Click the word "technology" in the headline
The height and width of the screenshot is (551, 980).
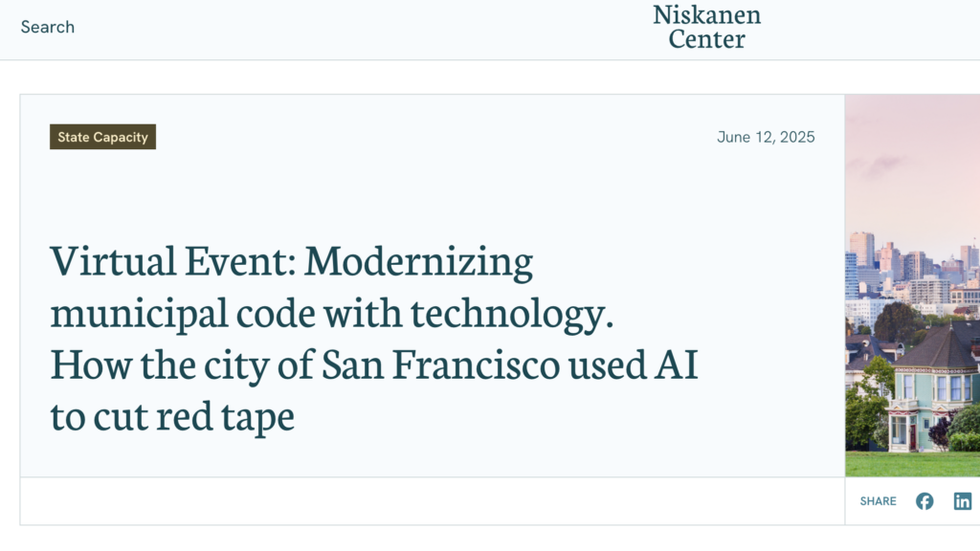pyautogui.click(x=515, y=313)
